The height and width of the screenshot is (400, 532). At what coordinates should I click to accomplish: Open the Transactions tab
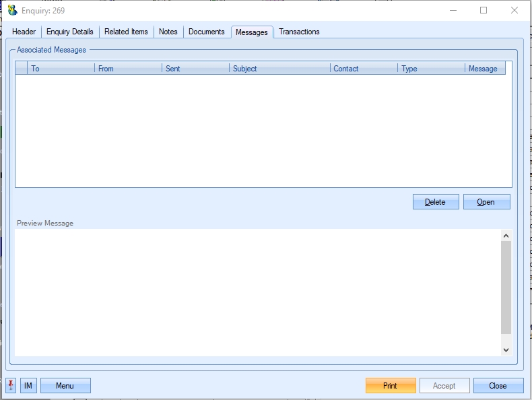click(x=299, y=32)
